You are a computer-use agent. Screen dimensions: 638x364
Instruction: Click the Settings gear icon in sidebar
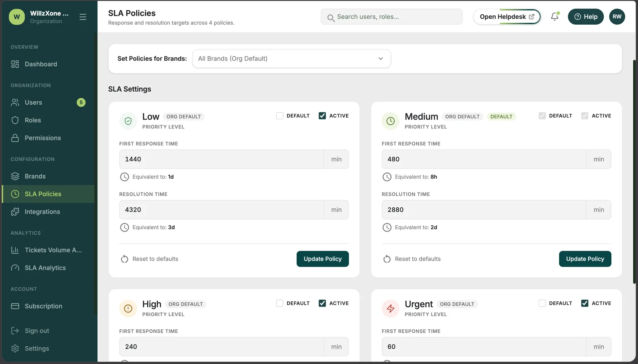click(x=15, y=348)
